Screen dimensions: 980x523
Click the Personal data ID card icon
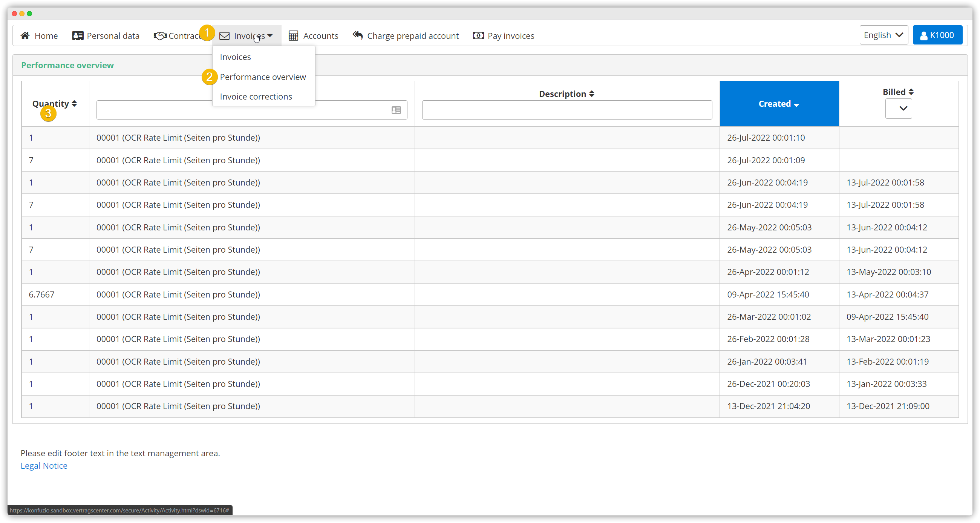pos(78,36)
